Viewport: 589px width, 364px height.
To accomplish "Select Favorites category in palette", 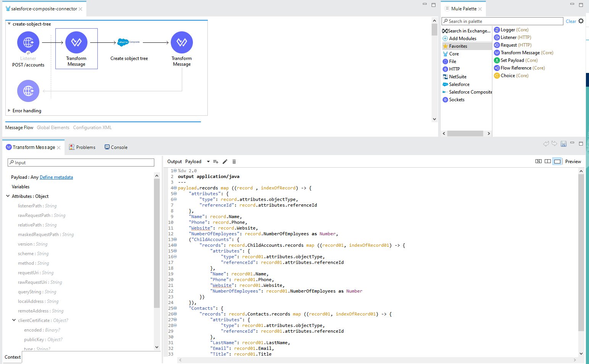I will click(467, 46).
